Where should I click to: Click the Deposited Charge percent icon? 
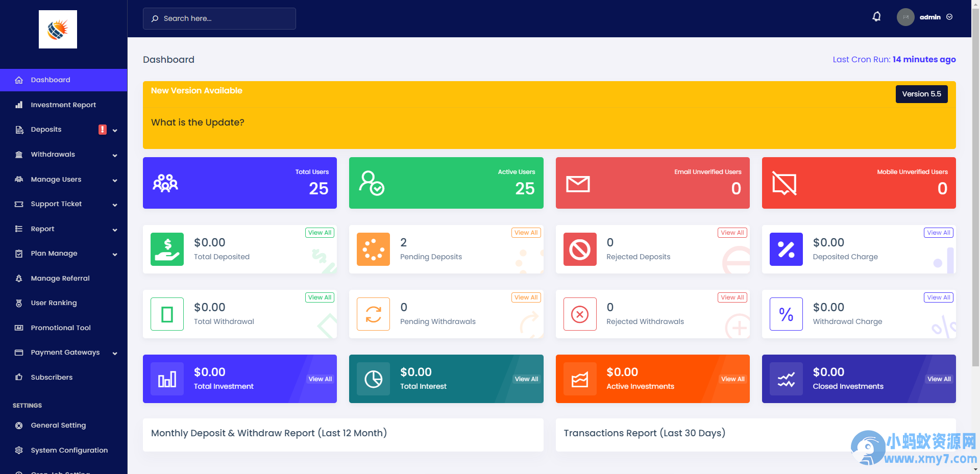[x=786, y=250]
